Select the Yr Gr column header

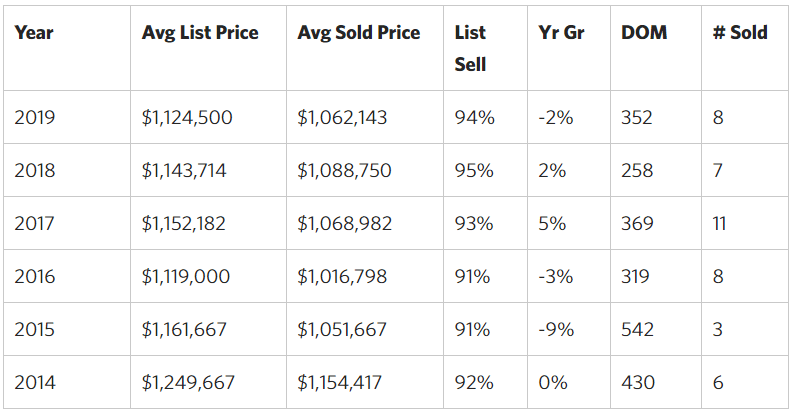[561, 32]
